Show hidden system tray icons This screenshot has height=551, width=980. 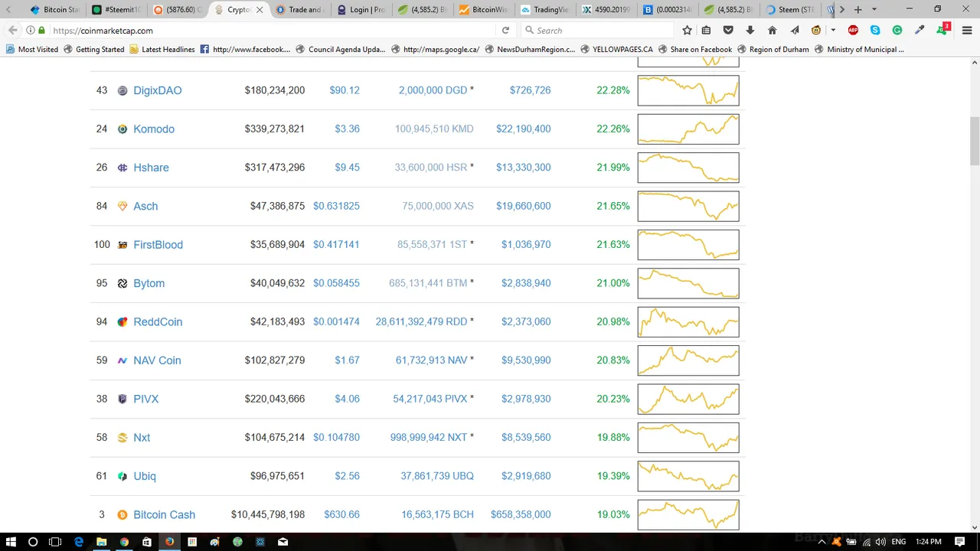(x=824, y=542)
